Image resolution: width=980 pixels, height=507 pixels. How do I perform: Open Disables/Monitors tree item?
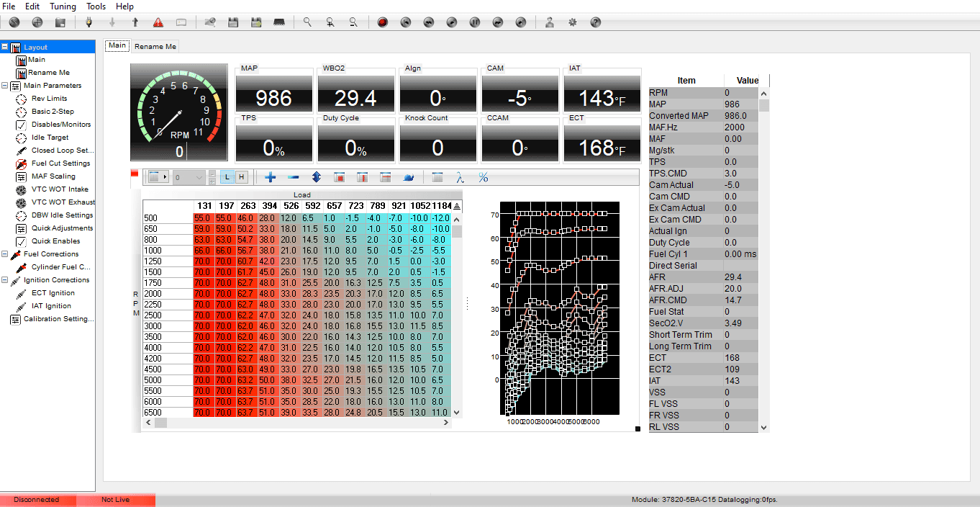[61, 125]
